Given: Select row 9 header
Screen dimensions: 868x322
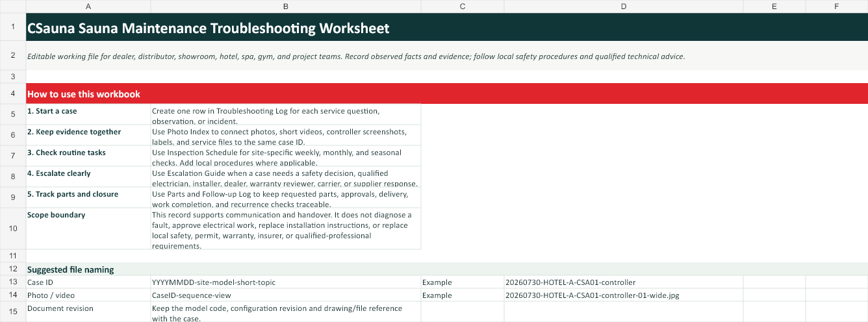Looking at the screenshot, I should point(13,197).
